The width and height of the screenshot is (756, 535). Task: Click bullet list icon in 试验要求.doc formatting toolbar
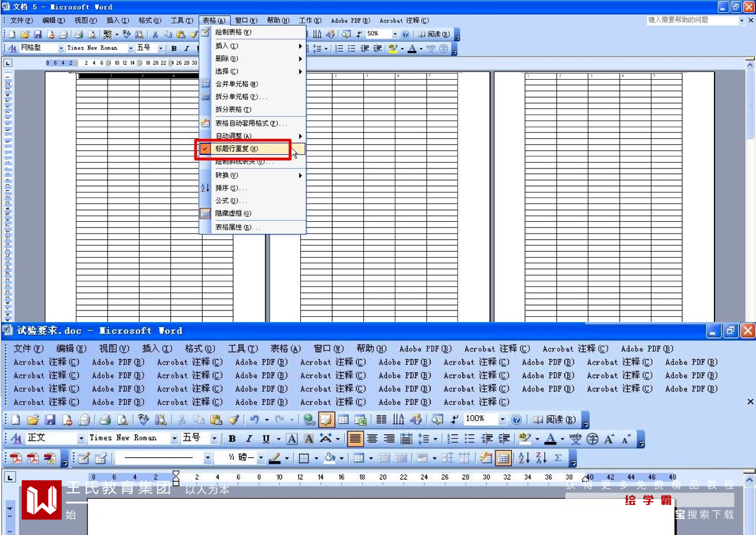470,439
